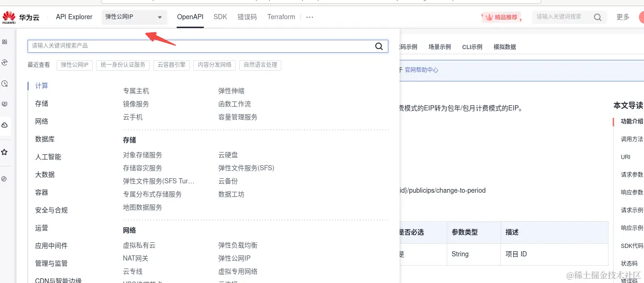The height and width of the screenshot is (283, 644).
Task: Open the 对象存储服务 product
Action: 143,155
